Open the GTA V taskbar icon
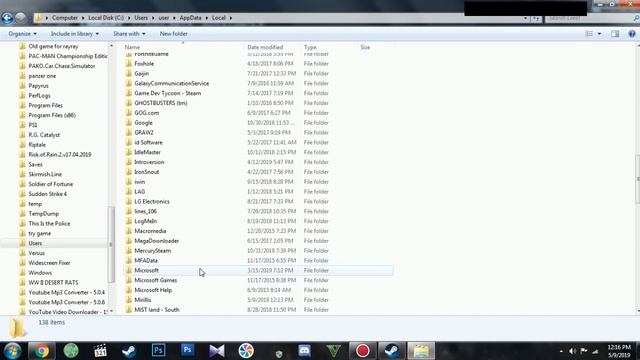This screenshot has height=360, width=640. click(x=333, y=351)
